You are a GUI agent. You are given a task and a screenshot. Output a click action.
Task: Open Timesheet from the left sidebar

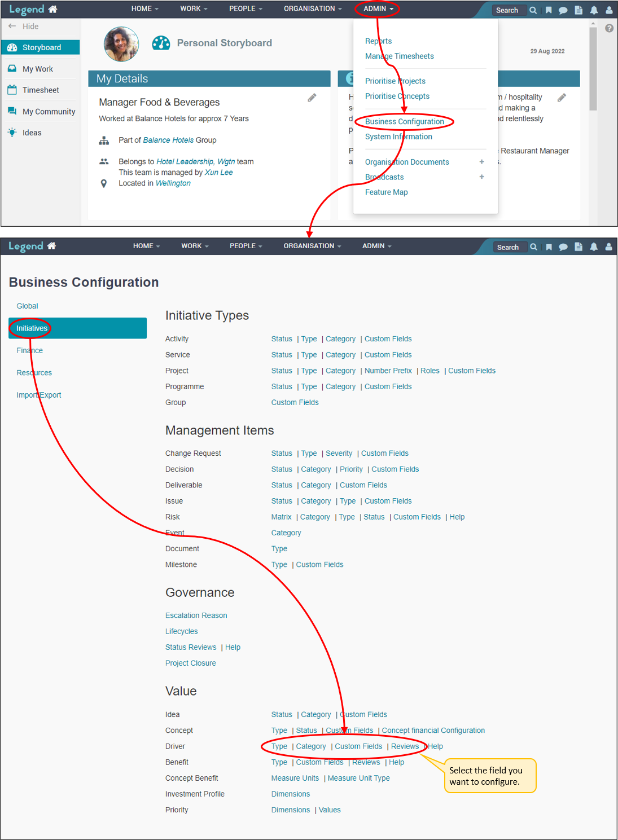(x=40, y=90)
